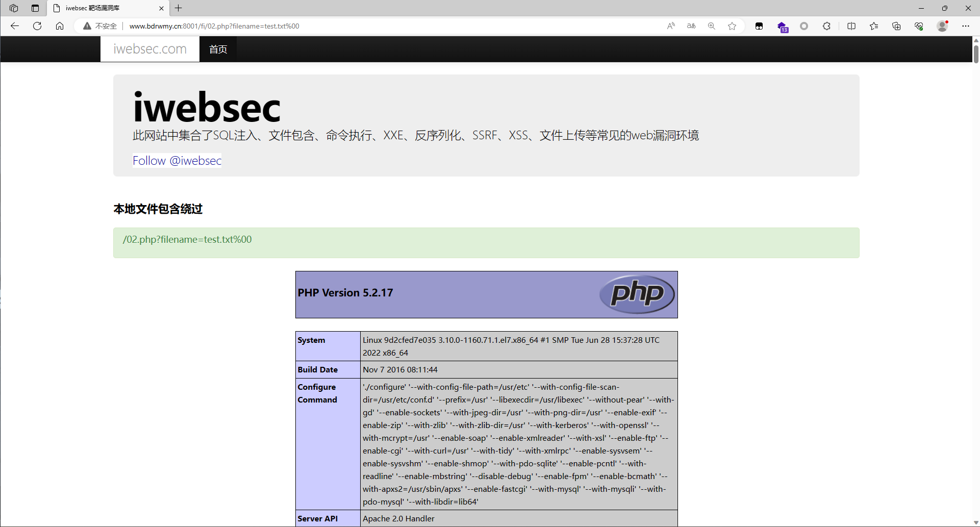Click the 本地文件包含绕过 heading

[158, 209]
